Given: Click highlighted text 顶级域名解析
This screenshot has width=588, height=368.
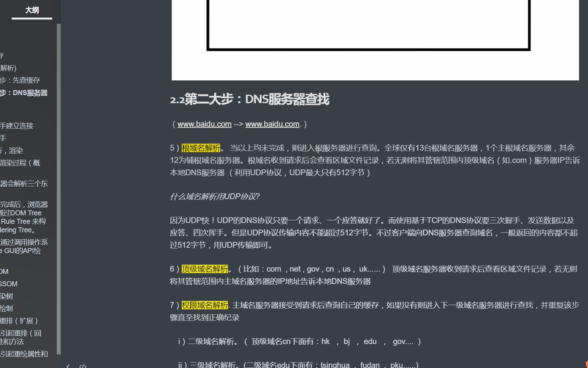Looking at the screenshot, I should 205,269.
